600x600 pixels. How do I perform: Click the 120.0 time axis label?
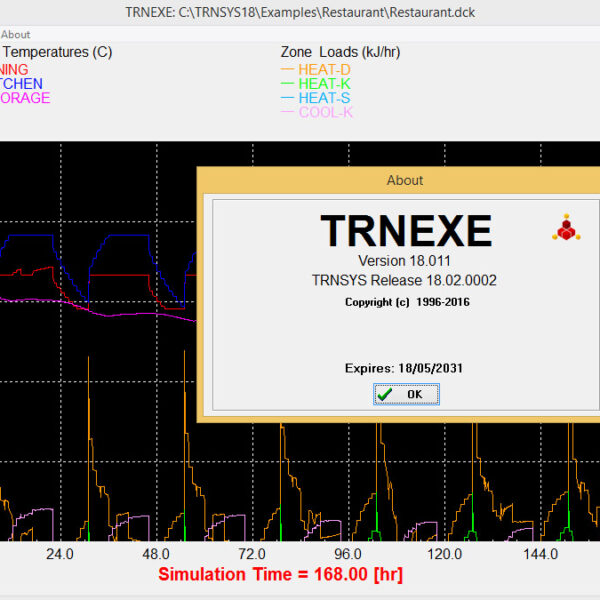point(445,554)
